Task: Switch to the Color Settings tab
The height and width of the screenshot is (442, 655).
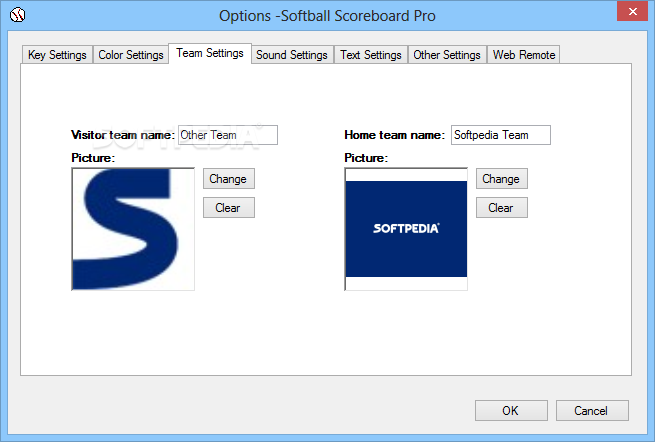Action: click(131, 55)
